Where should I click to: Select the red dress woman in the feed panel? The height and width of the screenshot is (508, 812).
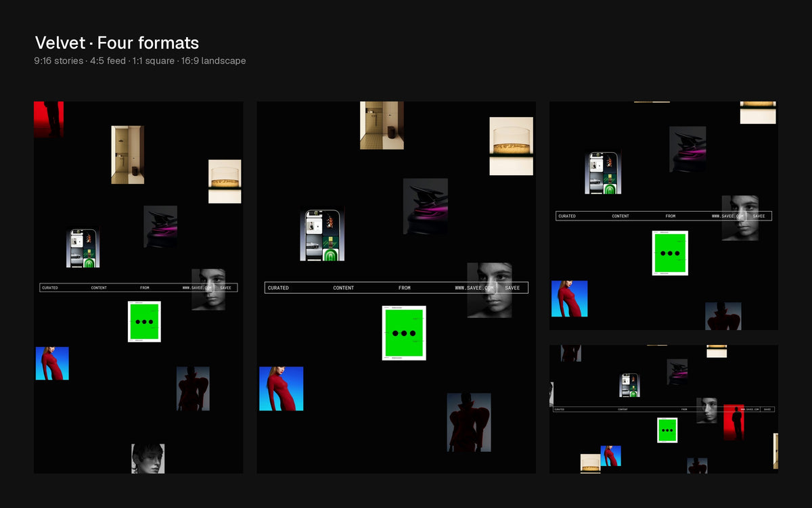click(x=281, y=388)
